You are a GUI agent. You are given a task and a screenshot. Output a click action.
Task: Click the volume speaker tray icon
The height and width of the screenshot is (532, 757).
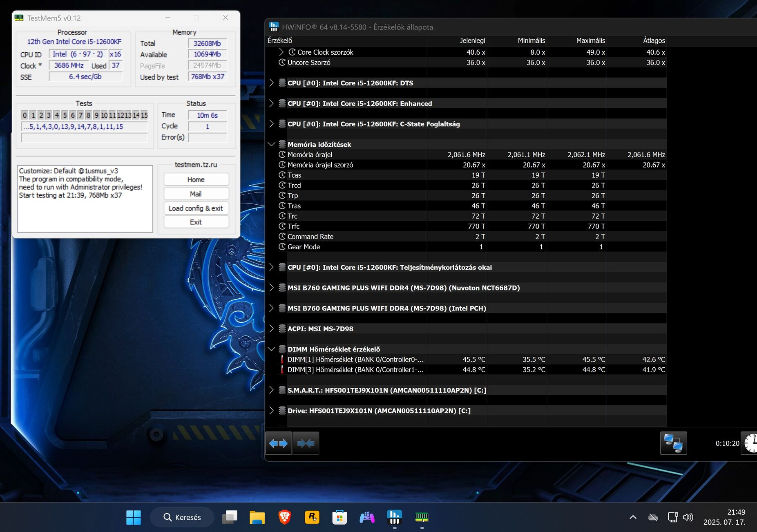coord(688,517)
